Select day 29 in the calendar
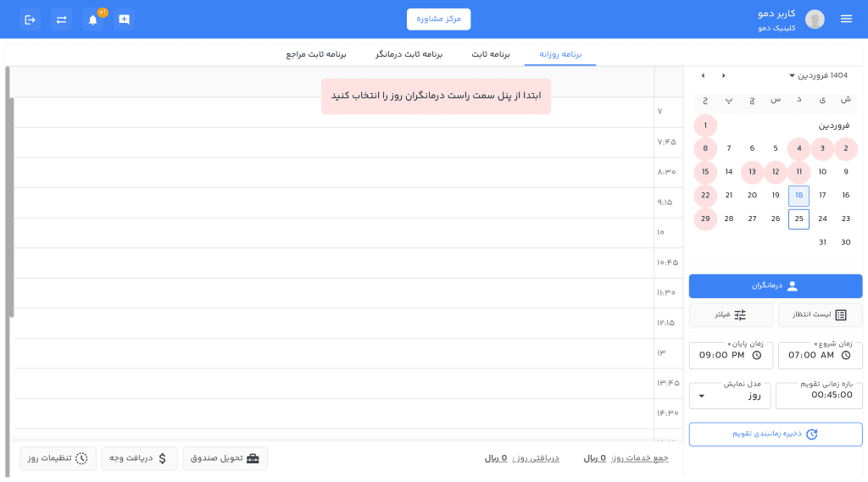 pyautogui.click(x=705, y=219)
